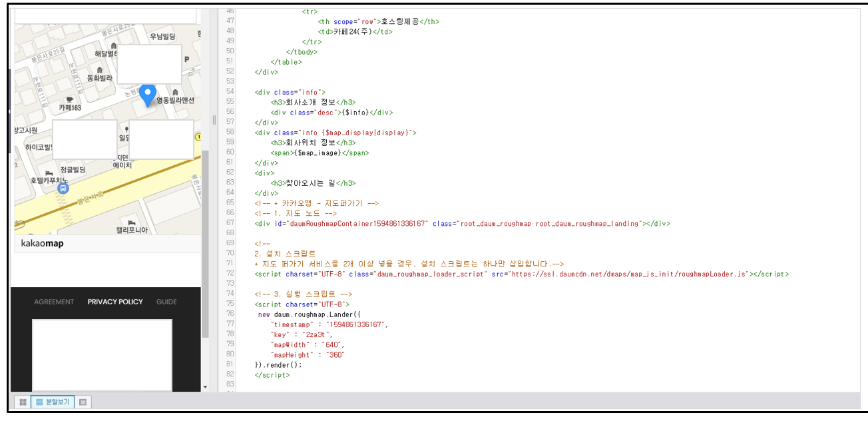Click the </tbody> closing tag on line 50
Image resolution: width=868 pixels, height=421 pixels.
302,52
